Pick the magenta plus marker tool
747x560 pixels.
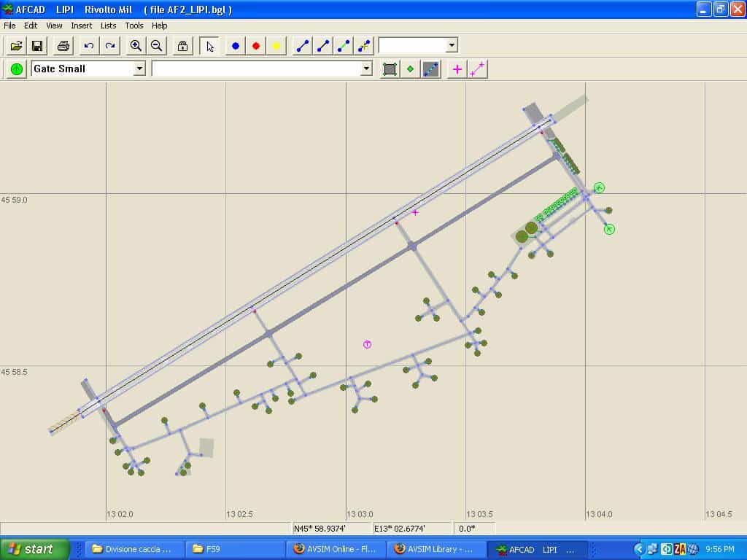[457, 69]
